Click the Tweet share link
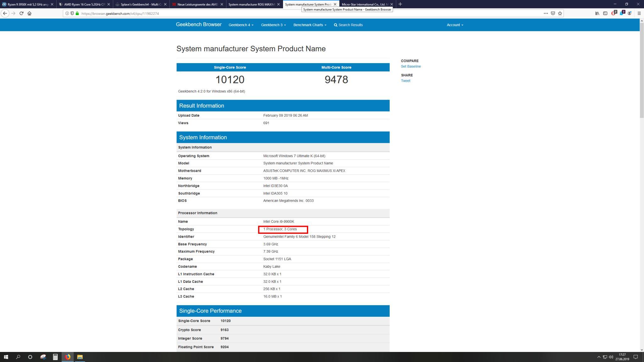Viewport: 644px width, 362px height. (x=405, y=81)
